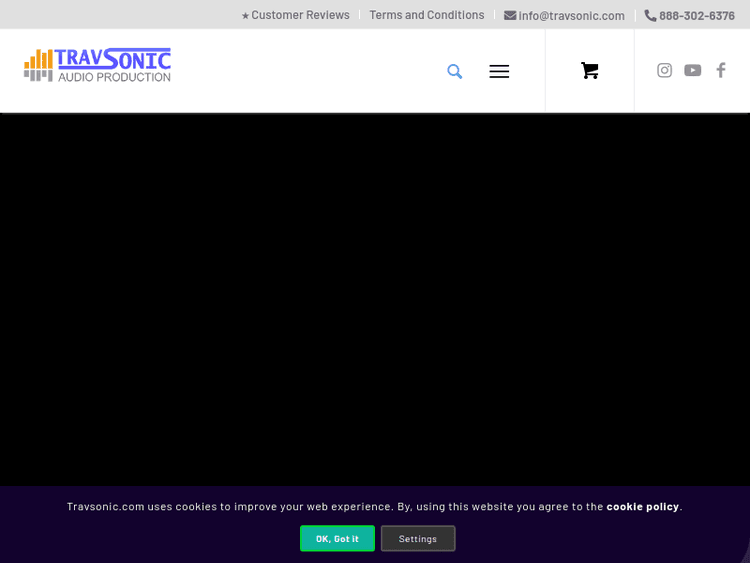This screenshot has width=750, height=563.
Task: Click the AUDIO PRODUCTION tagline
Action: (x=114, y=77)
